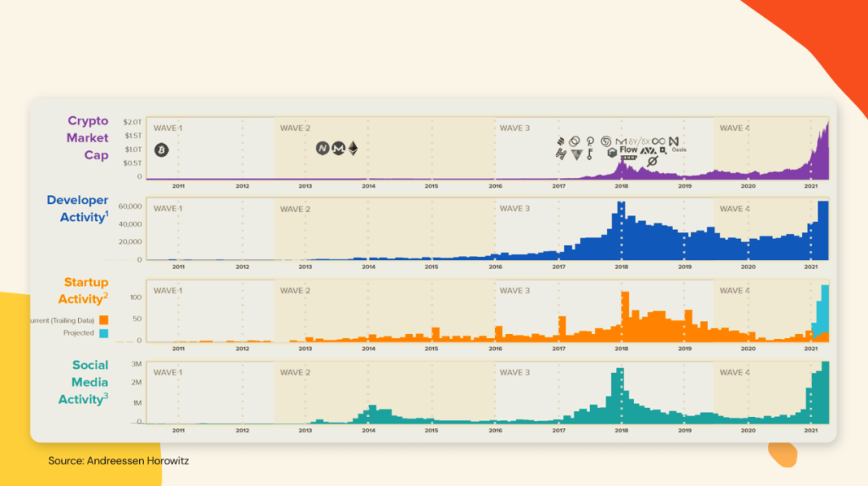868x486 pixels.
Task: Click the cyan Projected legend swatch
Action: click(104, 333)
